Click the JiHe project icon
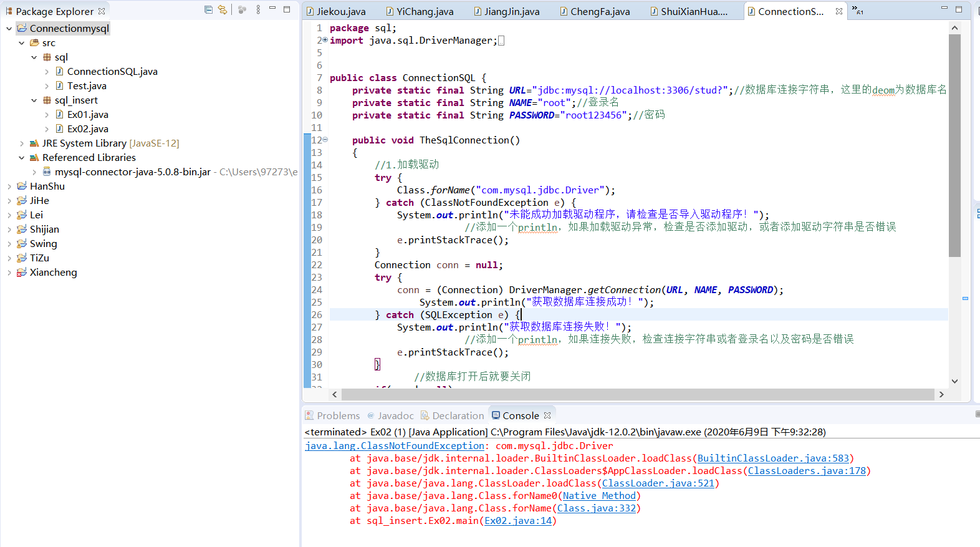 tap(22, 200)
